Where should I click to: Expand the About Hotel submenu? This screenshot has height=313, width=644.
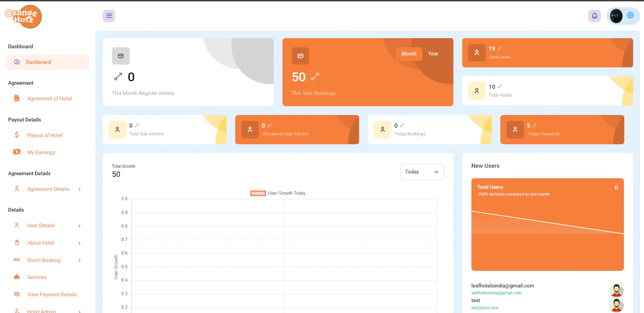coord(79,243)
